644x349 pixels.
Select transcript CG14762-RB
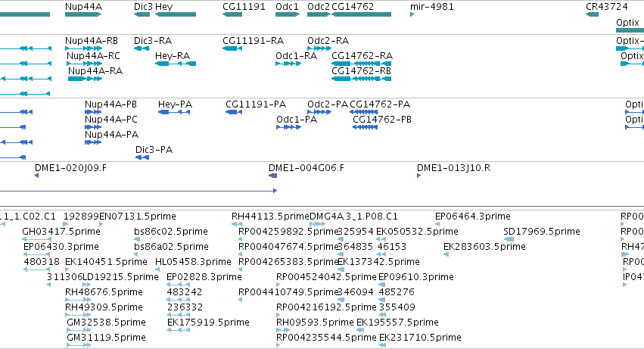pyautogui.click(x=361, y=79)
